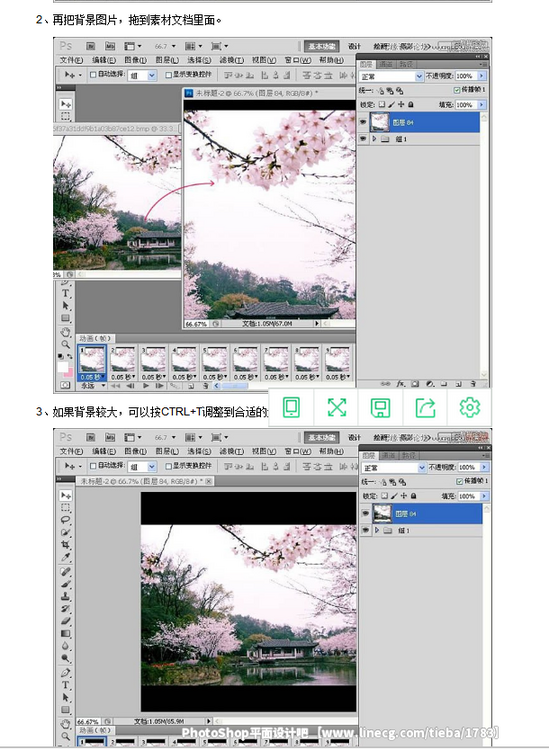Toggle 传播帧 1 checkbox in step 2 screenshot
549x750 pixels.
click(x=457, y=90)
